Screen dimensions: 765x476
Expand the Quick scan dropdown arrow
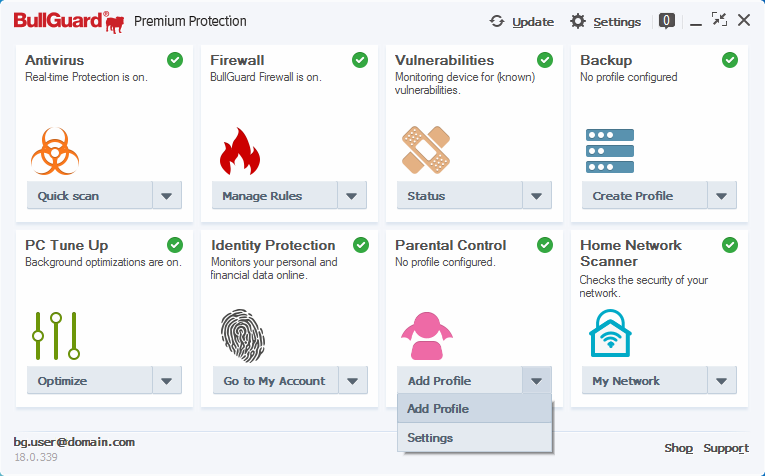coord(167,196)
